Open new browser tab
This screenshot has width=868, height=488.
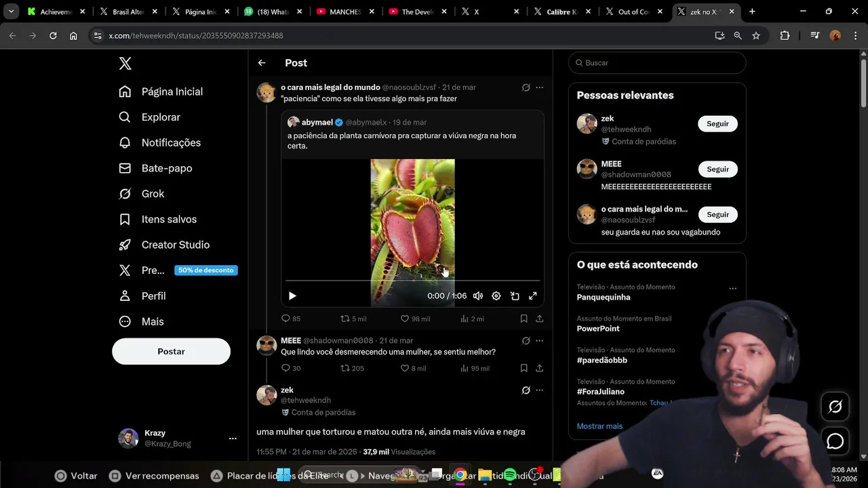coord(752,12)
